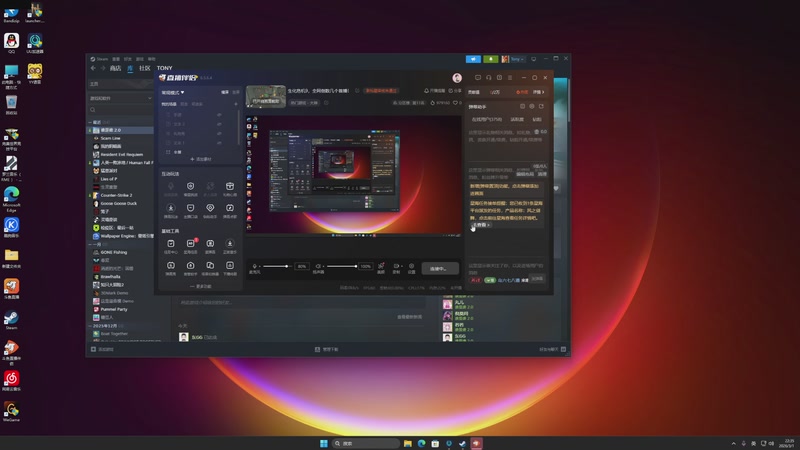Open the 游戏和软件 filter dropdown in Steam
800x450 pixels.
(120, 98)
